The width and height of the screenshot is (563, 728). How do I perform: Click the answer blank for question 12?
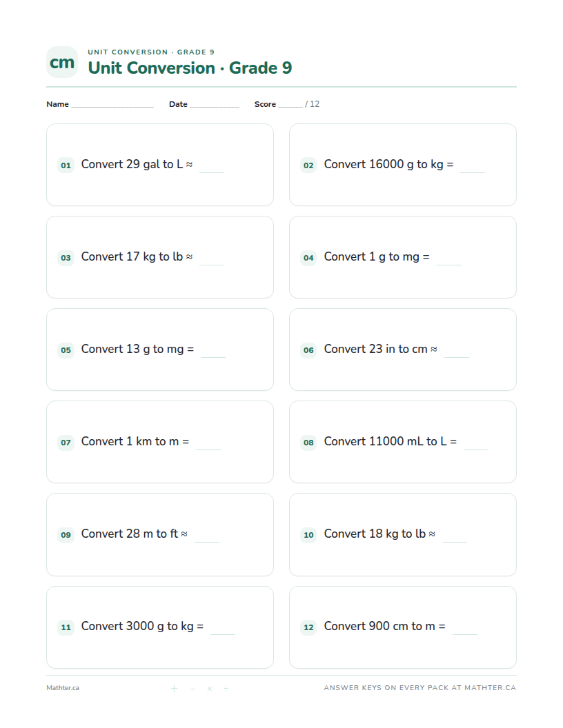coord(465,633)
